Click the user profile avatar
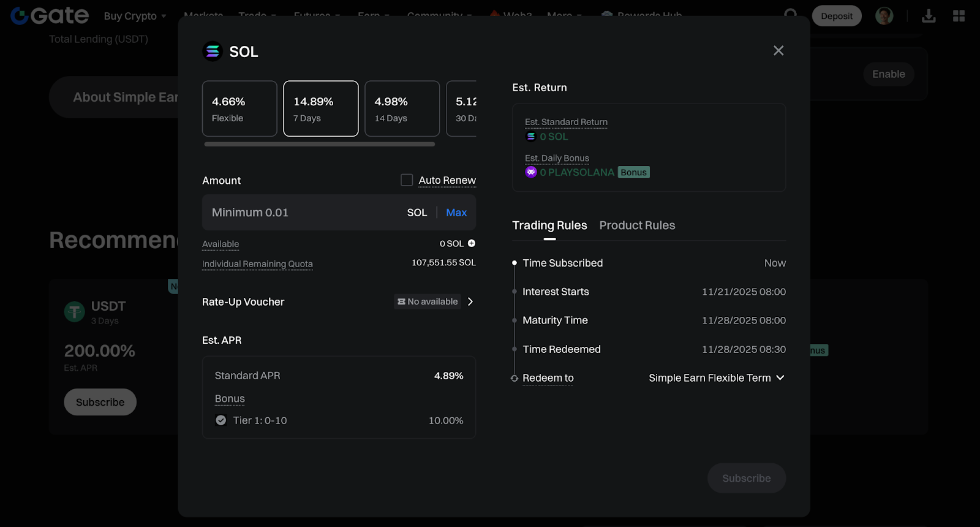This screenshot has height=527, width=980. point(884,16)
